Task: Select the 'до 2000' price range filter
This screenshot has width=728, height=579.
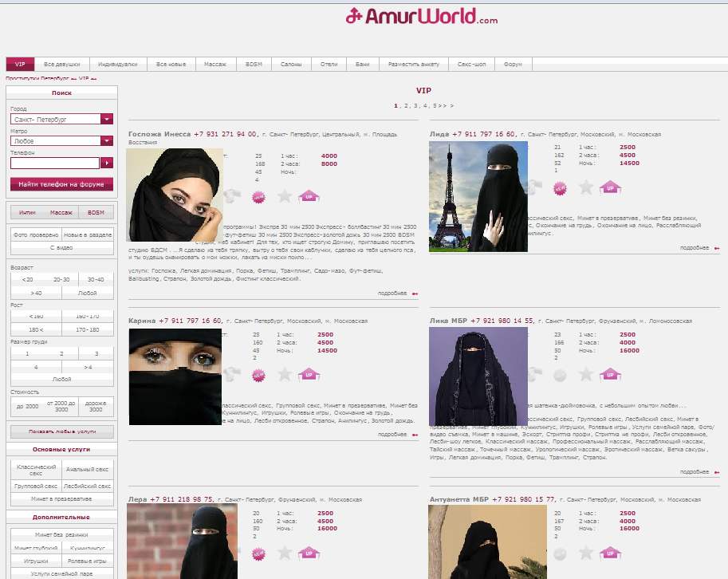Action: coord(26,406)
